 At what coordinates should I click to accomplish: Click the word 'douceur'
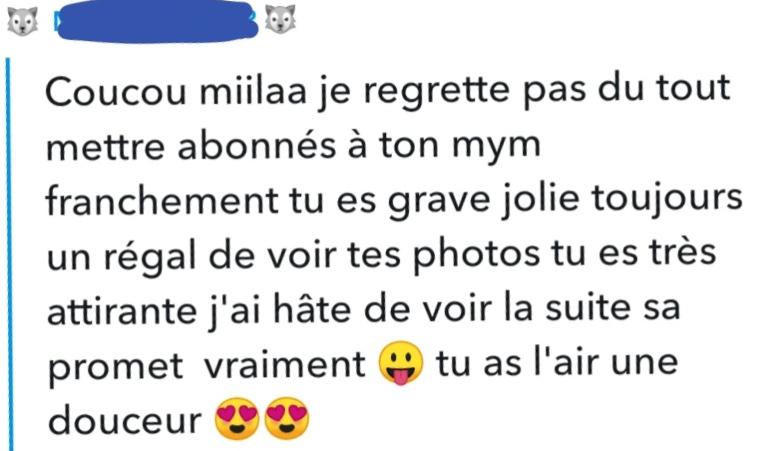125,421
